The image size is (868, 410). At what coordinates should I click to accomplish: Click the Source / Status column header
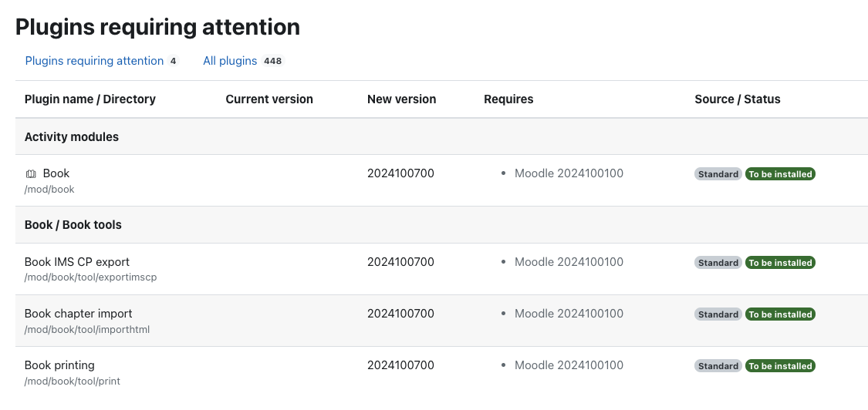click(x=738, y=99)
